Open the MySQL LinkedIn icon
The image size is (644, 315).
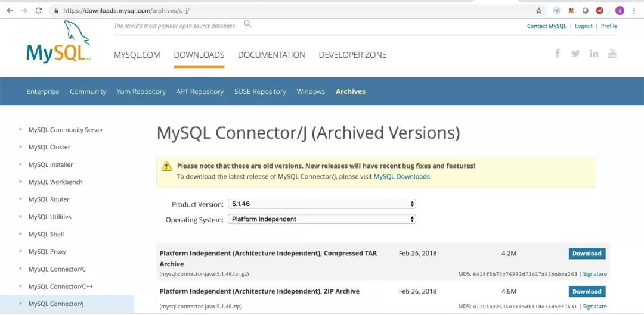pos(594,54)
